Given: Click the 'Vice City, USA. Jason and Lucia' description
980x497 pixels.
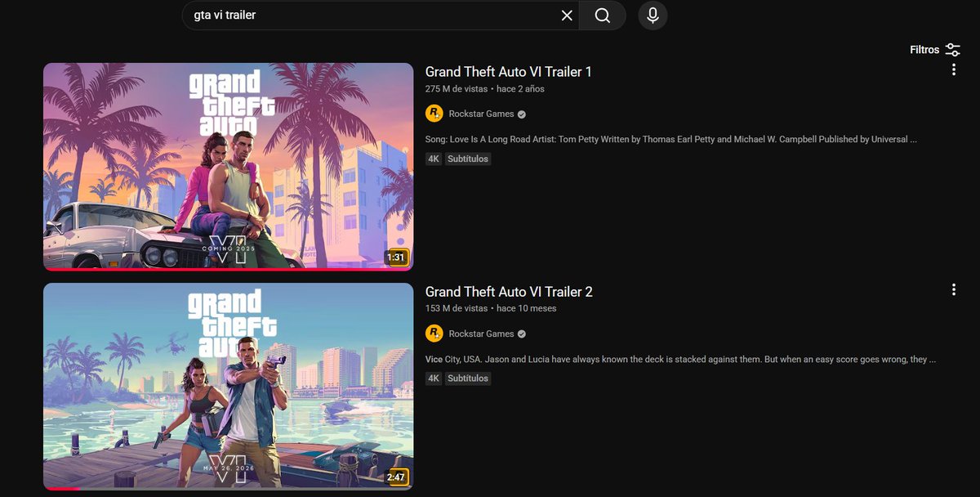Looking at the screenshot, I should (x=680, y=359).
